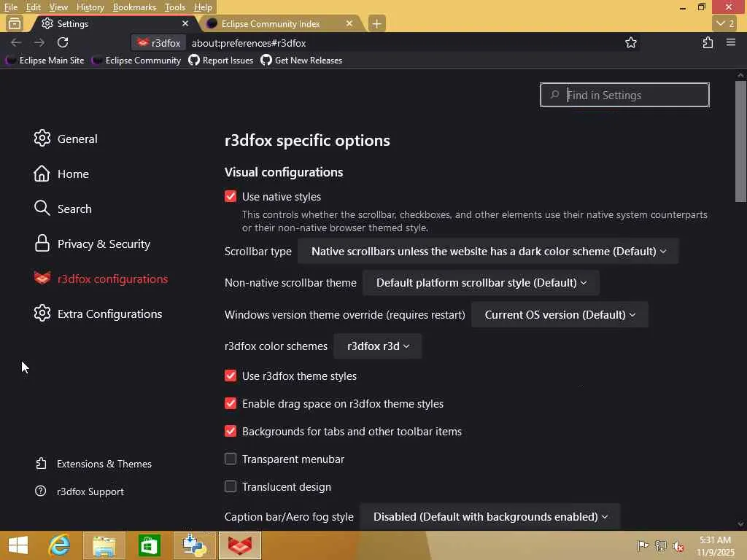Open the Tools menu
The image size is (747, 560).
[175, 7]
